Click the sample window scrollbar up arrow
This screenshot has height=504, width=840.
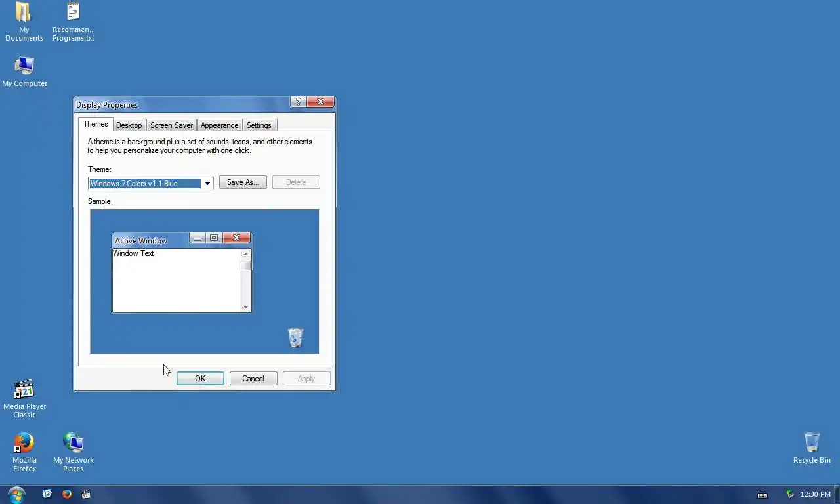pos(246,254)
